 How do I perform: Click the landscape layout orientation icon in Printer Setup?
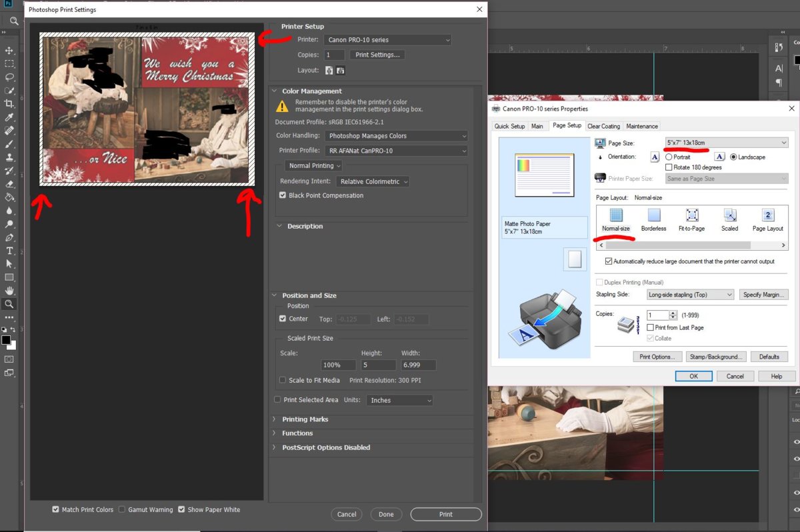click(x=341, y=71)
